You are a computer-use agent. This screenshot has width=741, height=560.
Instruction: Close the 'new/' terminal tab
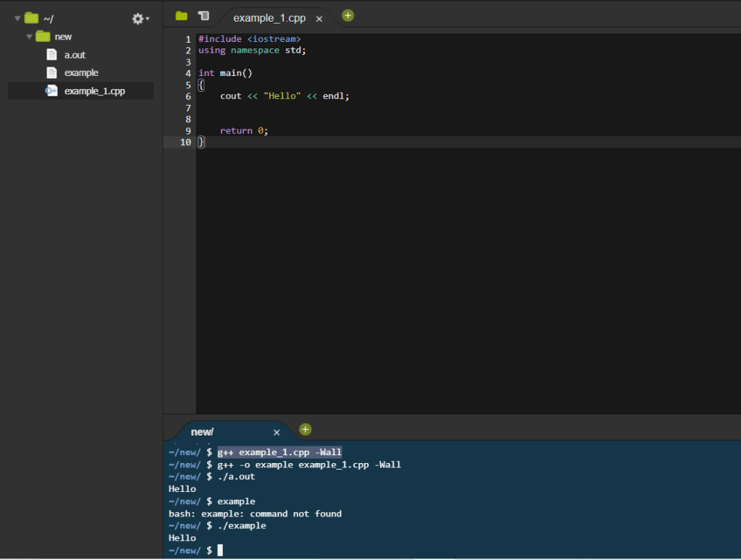276,433
